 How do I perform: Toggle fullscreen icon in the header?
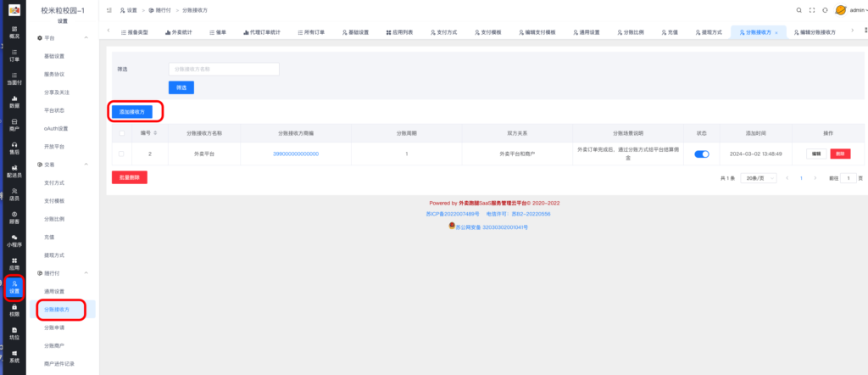point(812,10)
